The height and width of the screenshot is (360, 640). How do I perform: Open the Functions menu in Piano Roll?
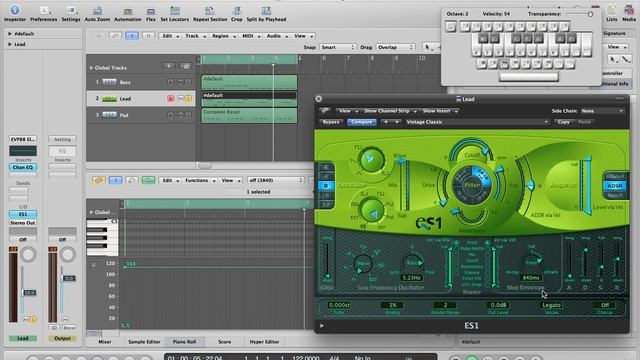pos(200,180)
